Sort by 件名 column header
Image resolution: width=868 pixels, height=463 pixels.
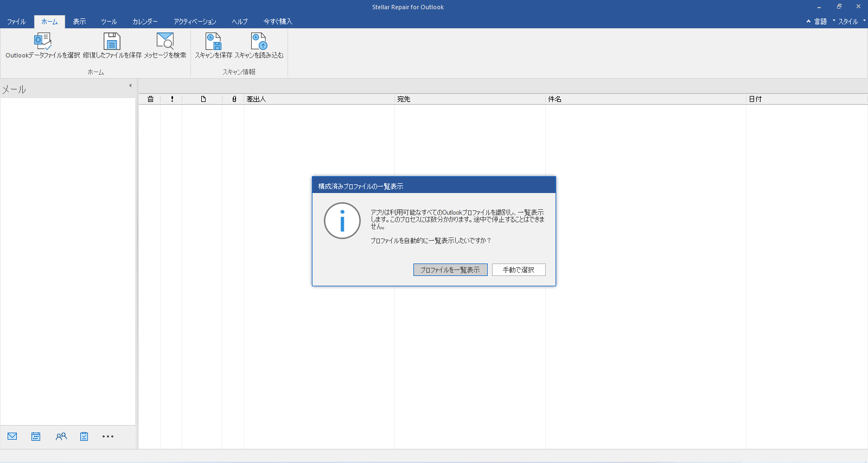pyautogui.click(x=646, y=99)
